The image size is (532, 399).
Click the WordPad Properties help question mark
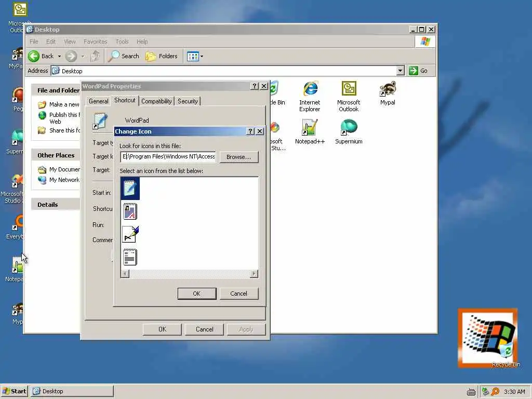point(255,86)
